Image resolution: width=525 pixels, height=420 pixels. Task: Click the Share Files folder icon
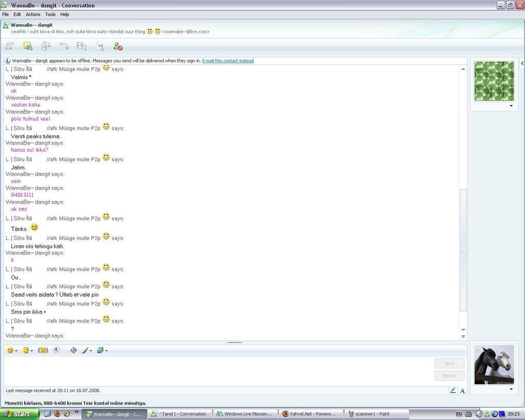pyautogui.click(x=28, y=46)
